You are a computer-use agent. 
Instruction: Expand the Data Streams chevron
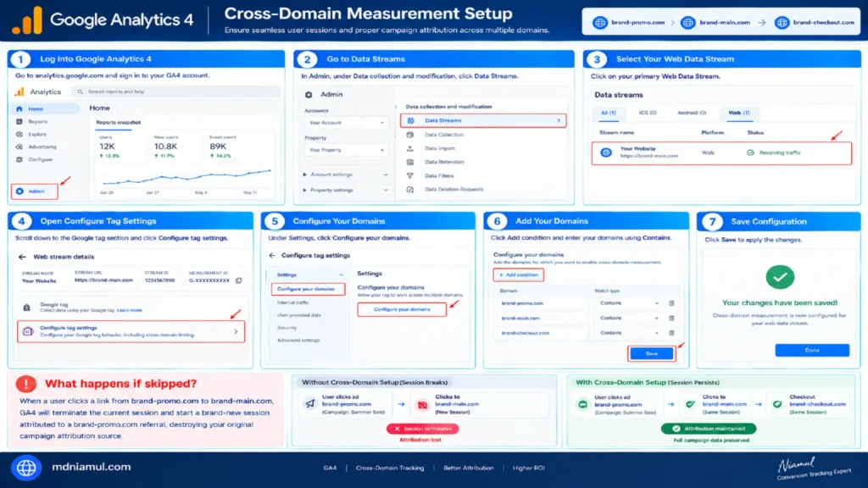(x=559, y=120)
